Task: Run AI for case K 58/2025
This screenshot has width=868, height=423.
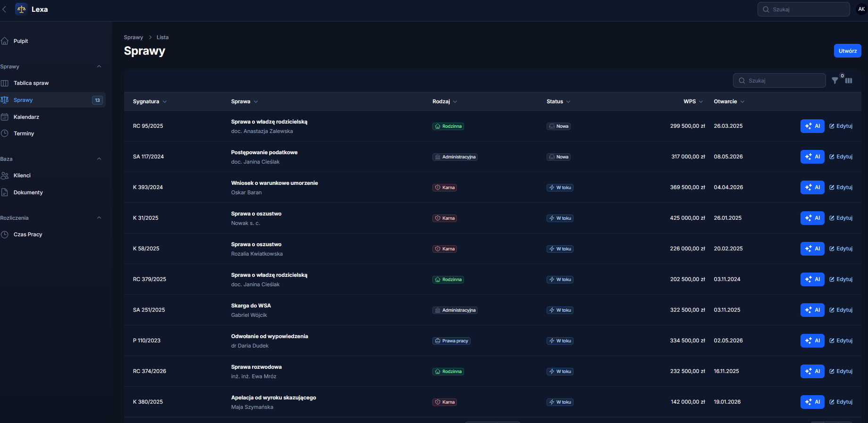Action: pyautogui.click(x=812, y=249)
